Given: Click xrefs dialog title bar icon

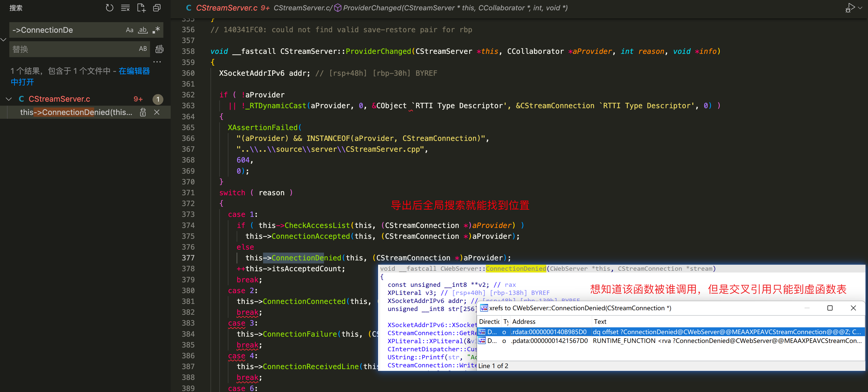Looking at the screenshot, I should pos(484,308).
